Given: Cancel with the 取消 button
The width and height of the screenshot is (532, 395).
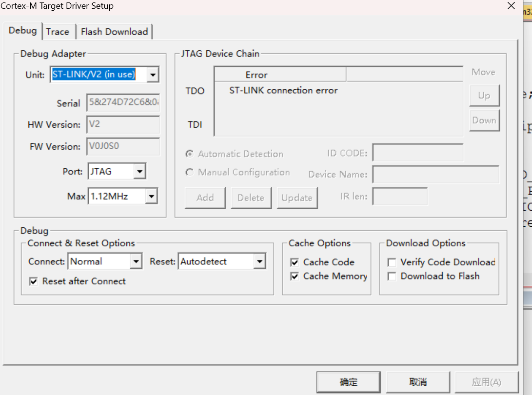Looking at the screenshot, I should tap(418, 382).
